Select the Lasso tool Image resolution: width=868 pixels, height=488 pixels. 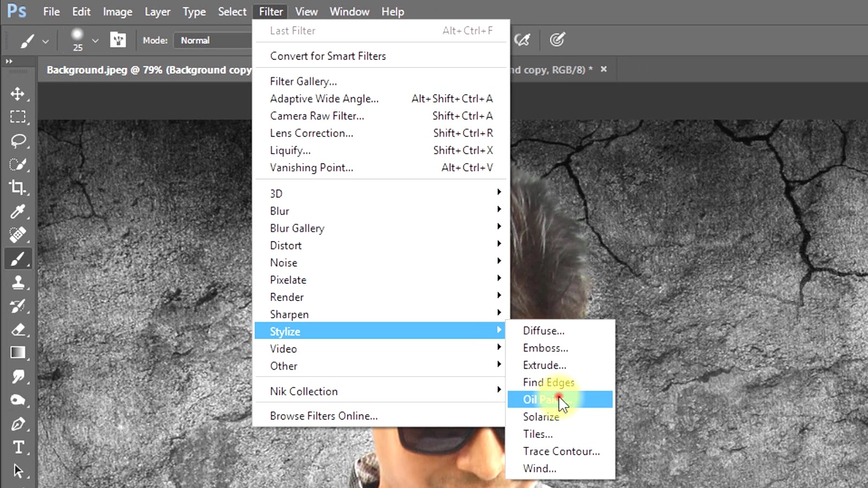click(17, 140)
